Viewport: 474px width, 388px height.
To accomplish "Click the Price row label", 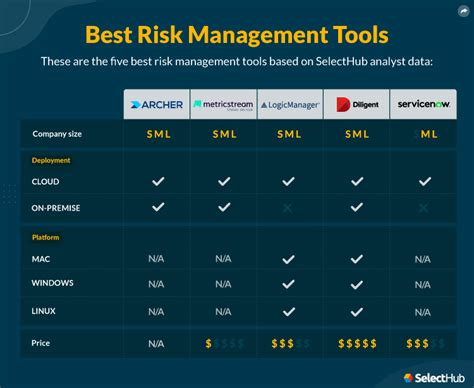I will 41,343.
